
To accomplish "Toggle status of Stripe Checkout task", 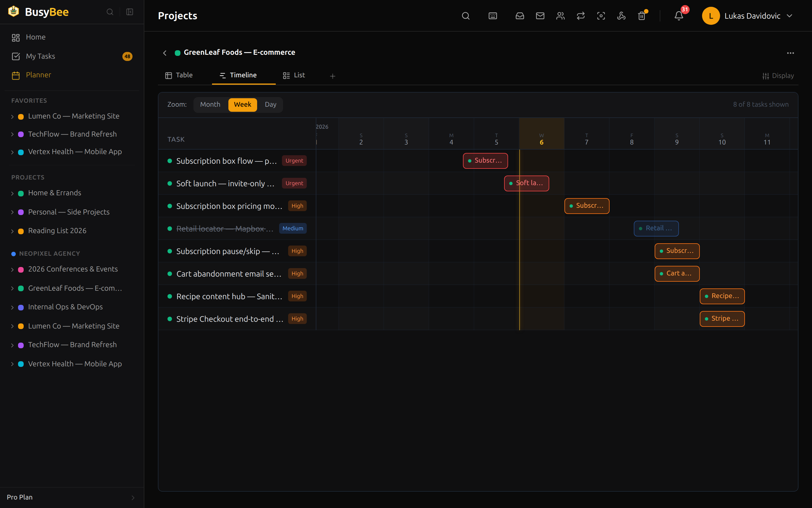I will pos(170,319).
